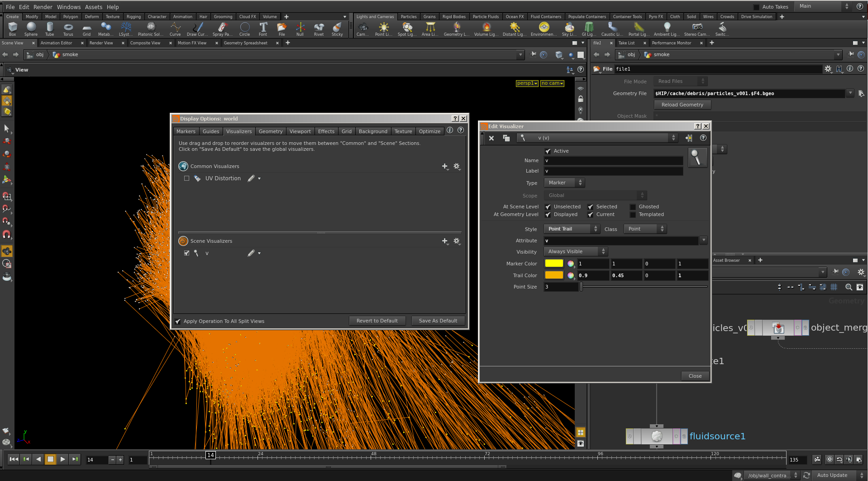Screen dimensions: 868x481
Task: Add a Spot Light from shelf
Action: pos(407,29)
